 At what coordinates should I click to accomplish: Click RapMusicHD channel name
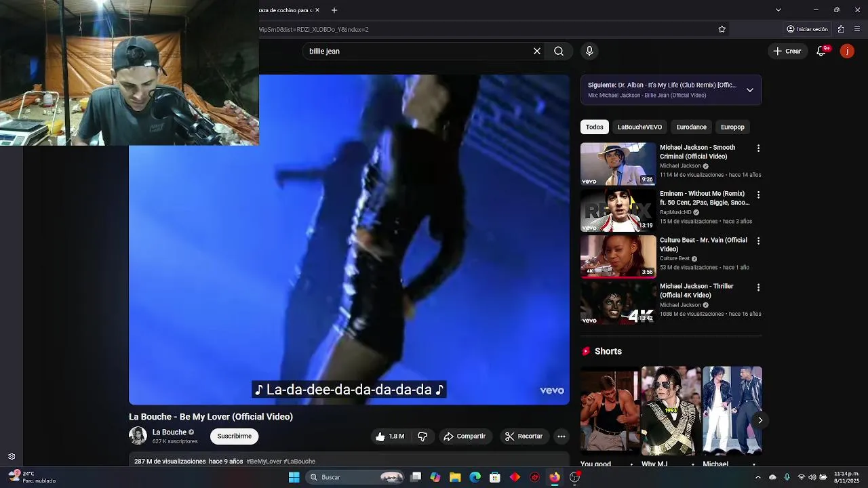click(675, 212)
